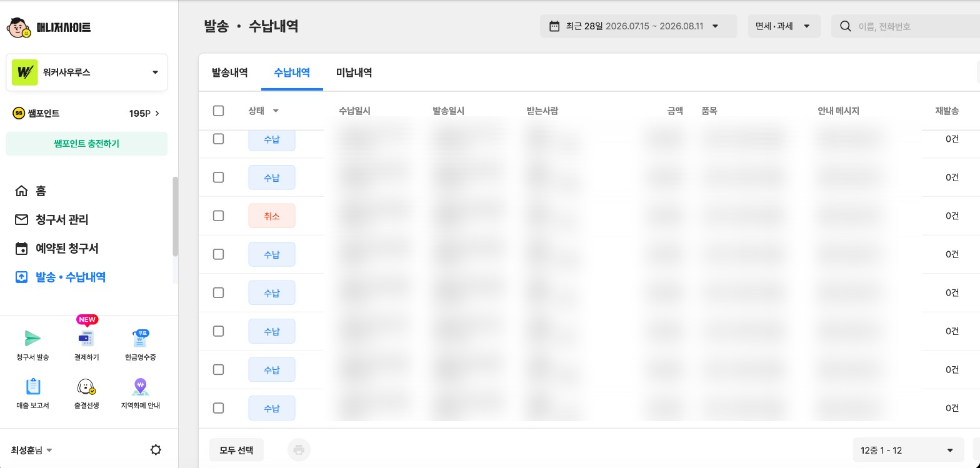Click the print icon button

pyautogui.click(x=299, y=450)
